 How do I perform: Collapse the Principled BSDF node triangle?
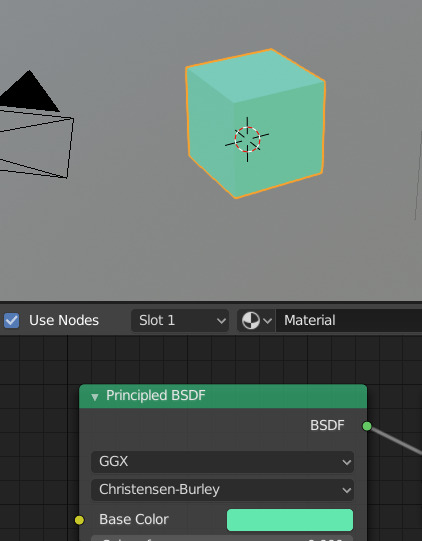95,397
